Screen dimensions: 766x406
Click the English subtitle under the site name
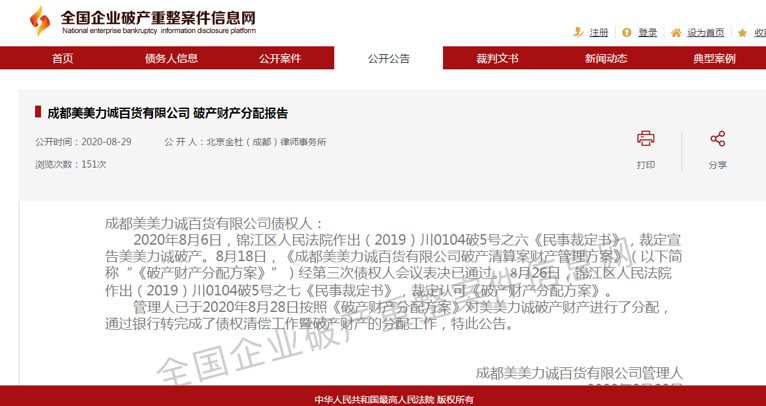tap(159, 31)
